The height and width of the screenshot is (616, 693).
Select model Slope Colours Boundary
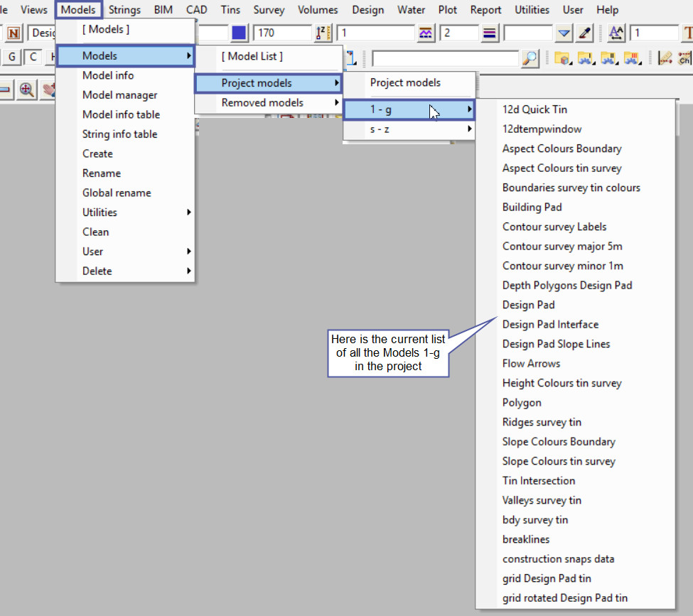click(x=559, y=442)
